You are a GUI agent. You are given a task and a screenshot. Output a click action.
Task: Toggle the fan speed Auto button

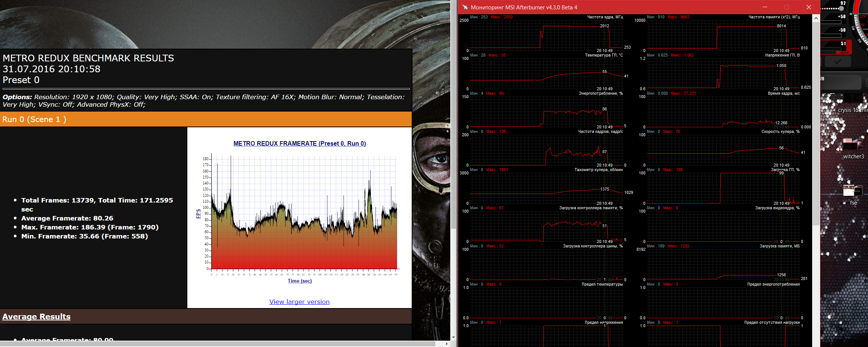[844, 52]
